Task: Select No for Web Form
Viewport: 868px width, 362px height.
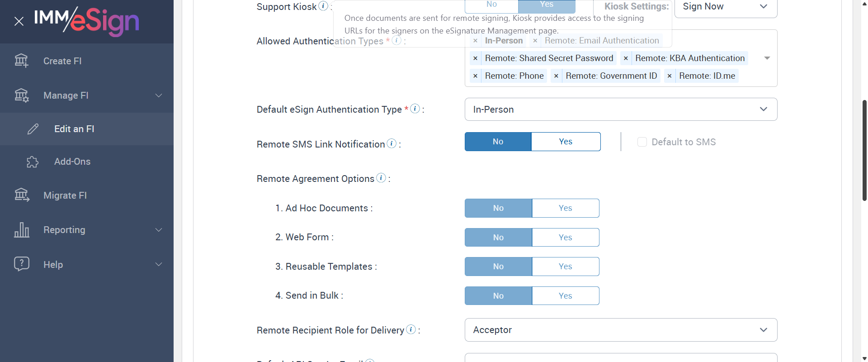Action: click(x=498, y=238)
